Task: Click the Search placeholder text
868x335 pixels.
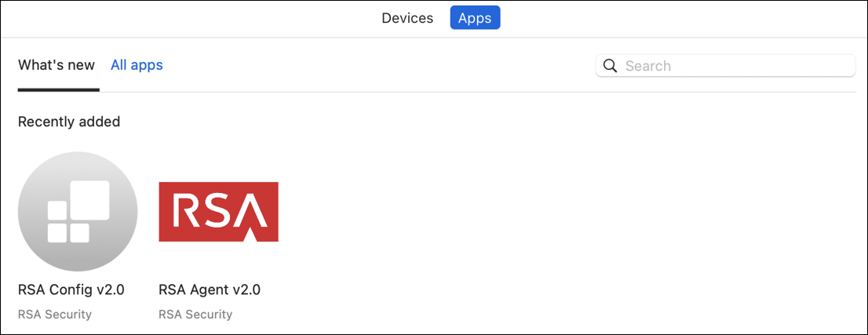Action: tap(648, 66)
